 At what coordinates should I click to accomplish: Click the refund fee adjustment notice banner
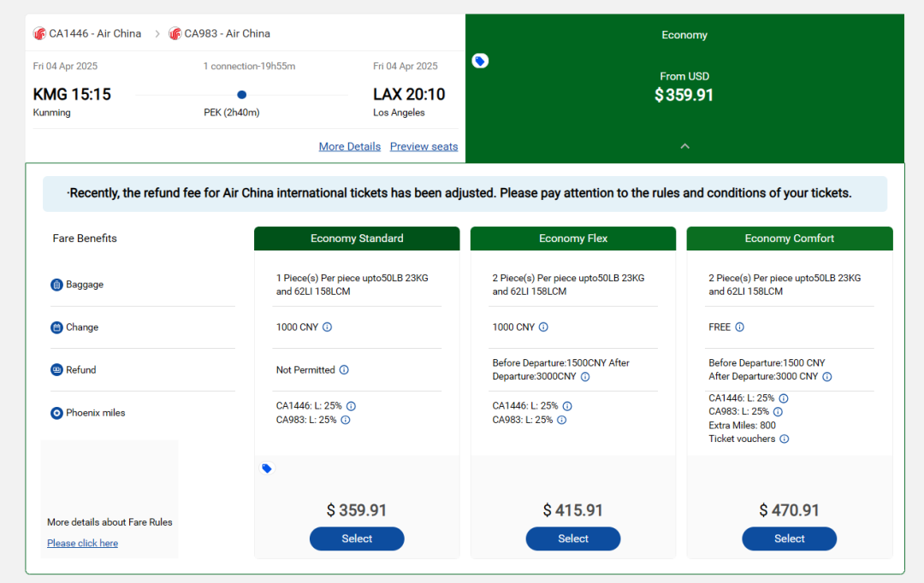point(465,194)
